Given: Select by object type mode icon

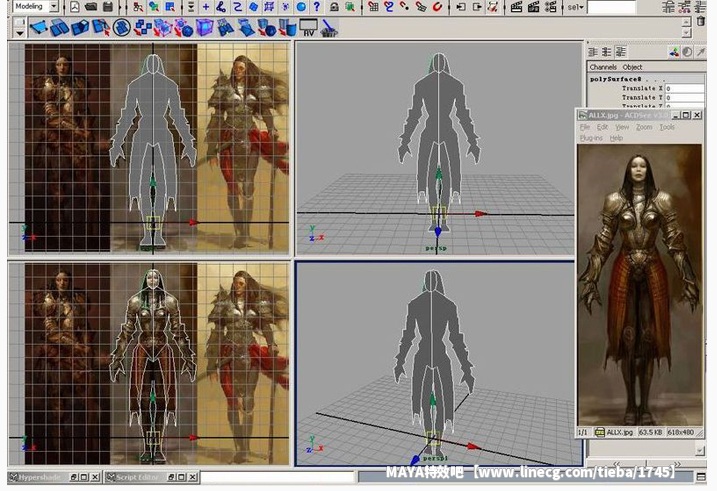Looking at the screenshot, I should 154,6.
